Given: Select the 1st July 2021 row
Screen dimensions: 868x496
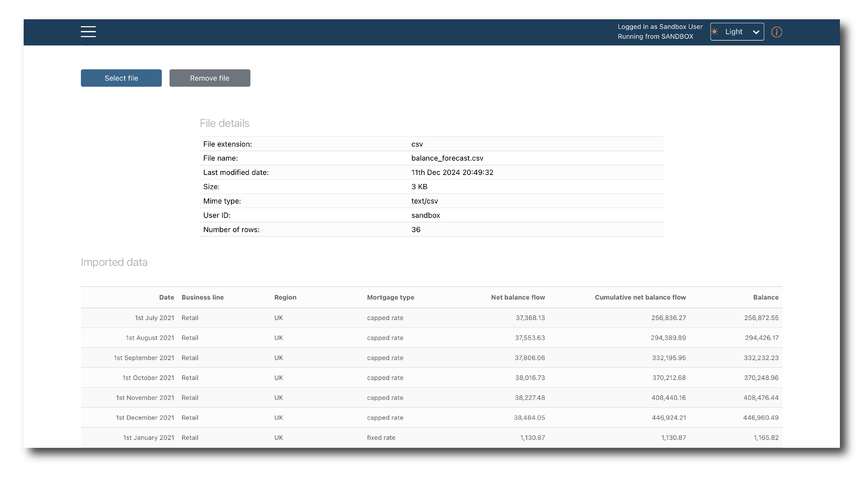Looking at the screenshot, I should (x=431, y=318).
